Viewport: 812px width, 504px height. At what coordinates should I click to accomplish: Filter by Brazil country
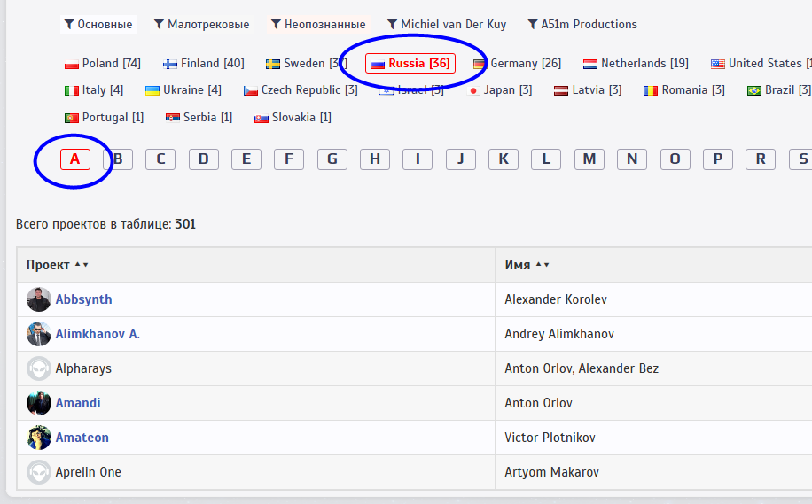click(x=777, y=90)
